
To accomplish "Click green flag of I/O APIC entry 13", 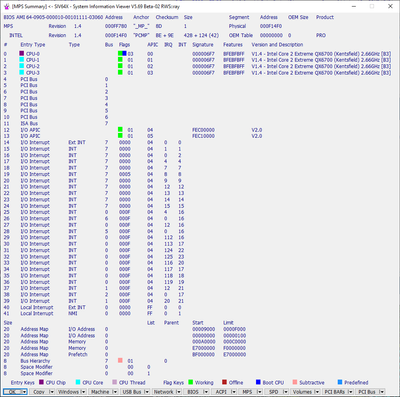I will coord(120,136).
